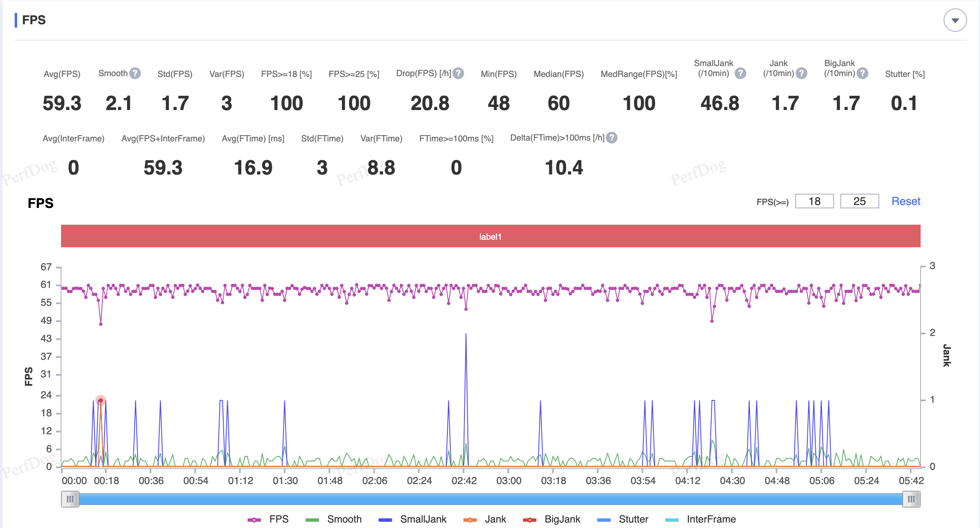
Task: Click the BigJank help question icon
Action: 862,73
